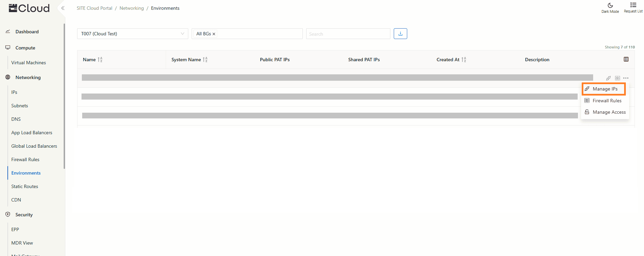This screenshot has width=644, height=256.
Task: Click the first row's Manage IPs icon
Action: (608, 78)
